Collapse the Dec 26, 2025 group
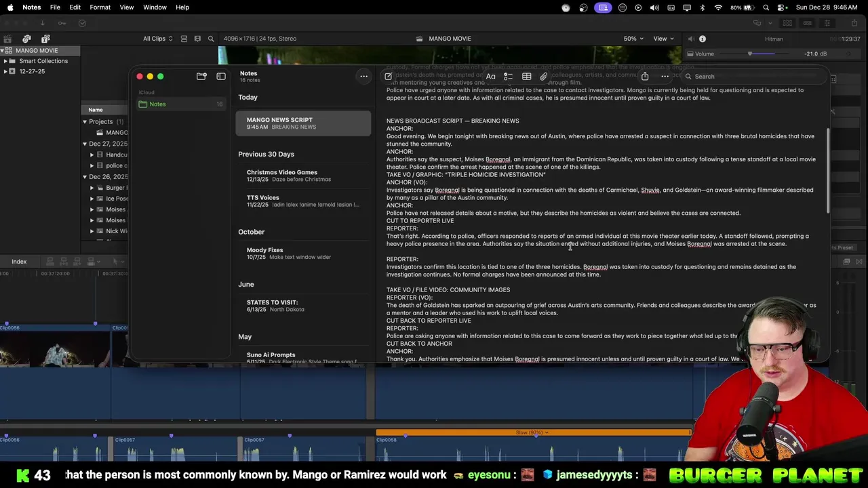 (85, 177)
